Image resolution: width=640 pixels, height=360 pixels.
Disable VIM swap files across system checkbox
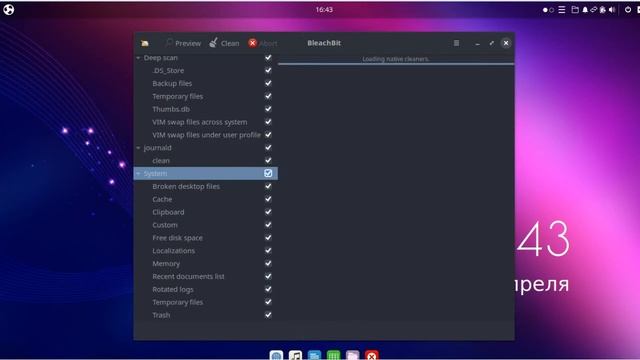(268, 122)
